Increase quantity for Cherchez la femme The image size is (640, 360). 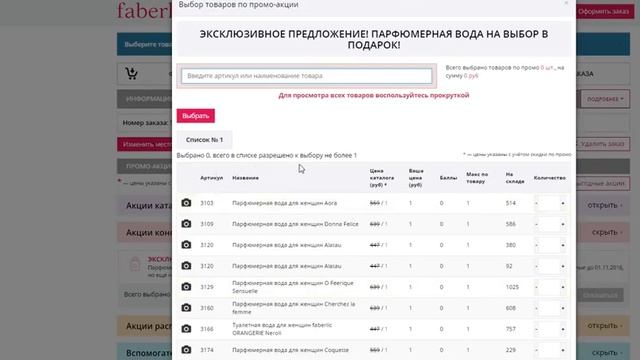563,308
